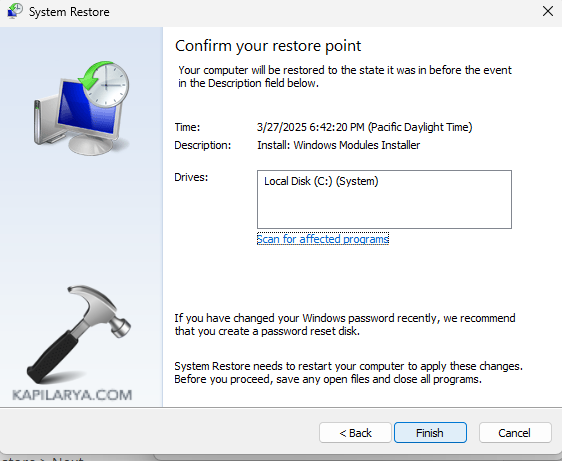Click the Description label
This screenshot has width=562, height=461.
pyautogui.click(x=203, y=145)
